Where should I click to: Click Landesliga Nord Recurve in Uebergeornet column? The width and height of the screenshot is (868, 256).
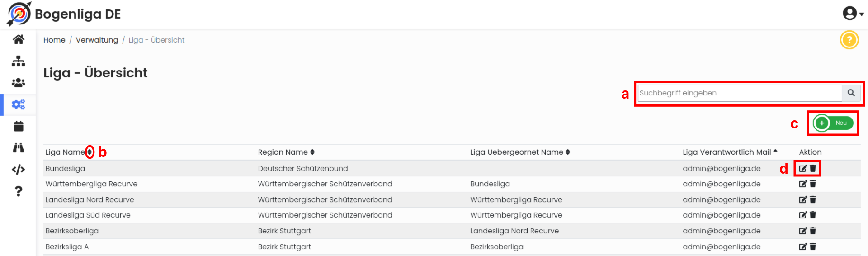coord(514,231)
